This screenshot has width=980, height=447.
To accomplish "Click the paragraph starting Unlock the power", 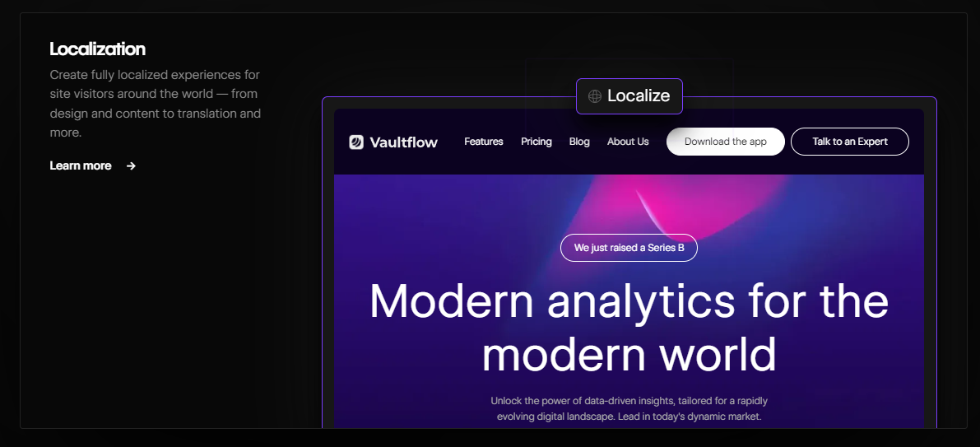I will coord(629,408).
